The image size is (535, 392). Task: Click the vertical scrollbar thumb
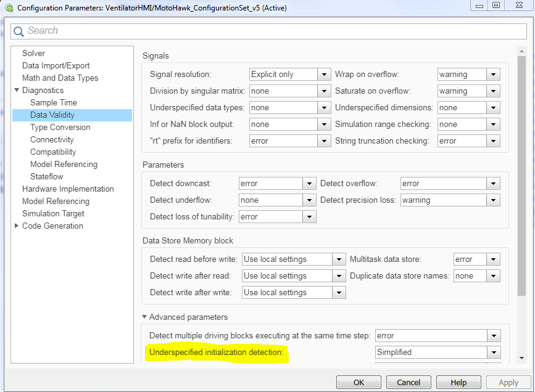coord(521,176)
